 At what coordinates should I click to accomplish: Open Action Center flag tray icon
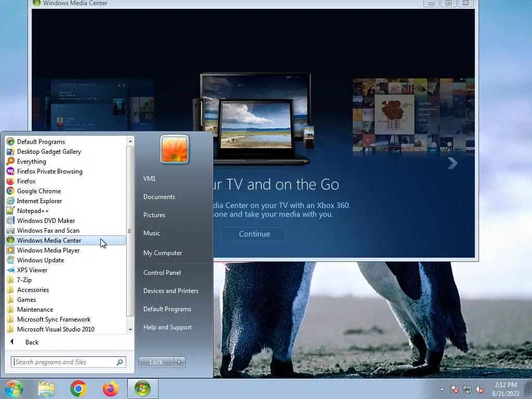[x=455, y=390]
